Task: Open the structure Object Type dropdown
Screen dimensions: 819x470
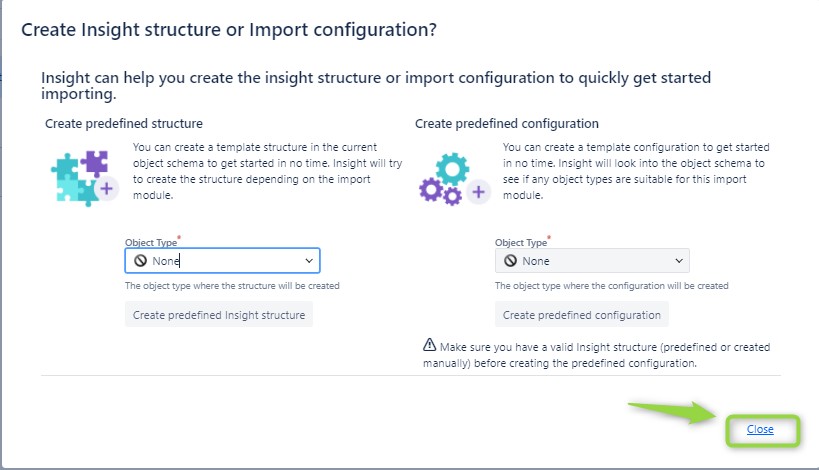Action: [223, 261]
